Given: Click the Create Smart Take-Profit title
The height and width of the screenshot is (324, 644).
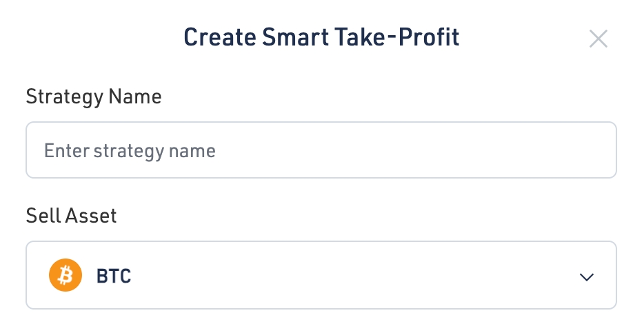Looking at the screenshot, I should point(321,37).
